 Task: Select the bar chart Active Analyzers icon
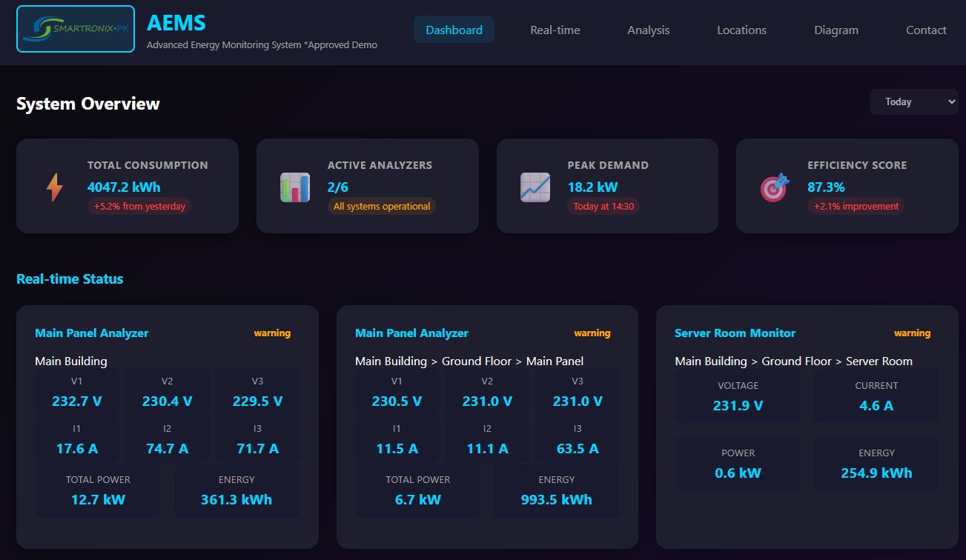pos(294,187)
